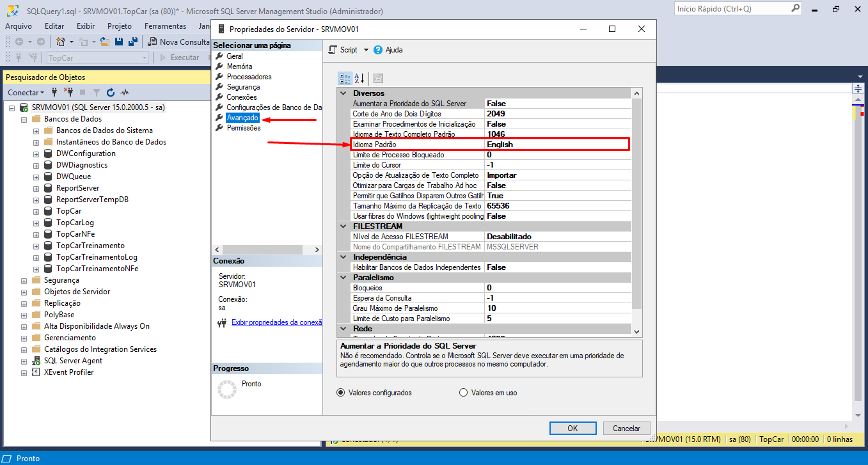
Task: Open the Conectar dropdown in Object Explorer
Action: (27, 92)
